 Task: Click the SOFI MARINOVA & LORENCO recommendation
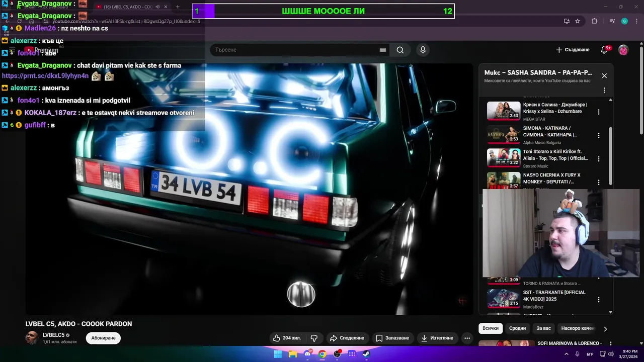click(570, 343)
